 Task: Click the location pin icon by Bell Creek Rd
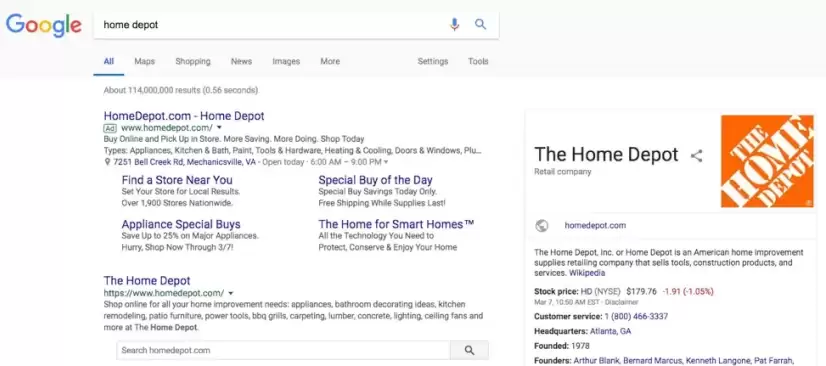(x=107, y=162)
